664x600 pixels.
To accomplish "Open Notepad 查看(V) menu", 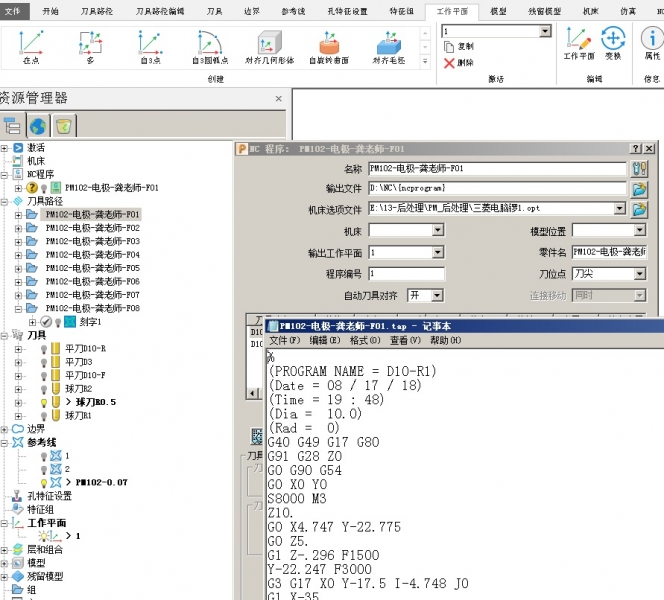I will [x=405, y=340].
